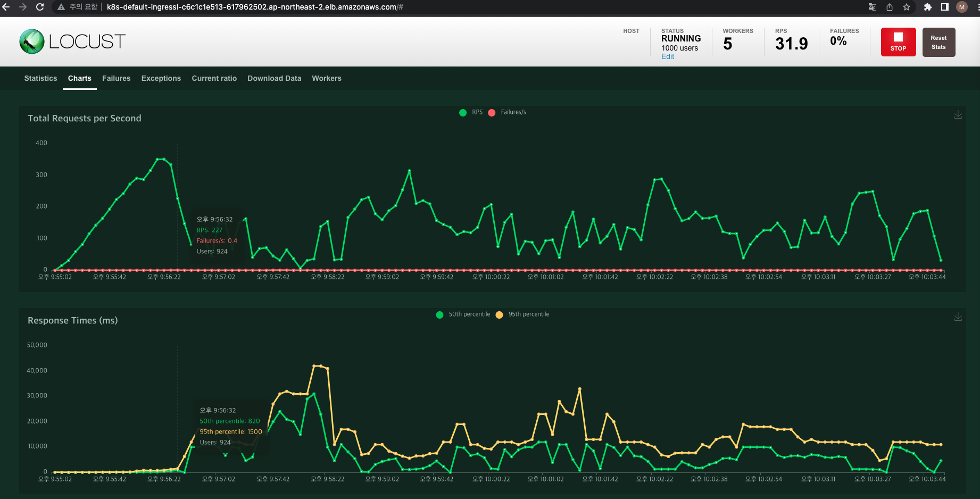This screenshot has width=980, height=499.
Task: Open the translate page icon
Action: pyautogui.click(x=873, y=7)
